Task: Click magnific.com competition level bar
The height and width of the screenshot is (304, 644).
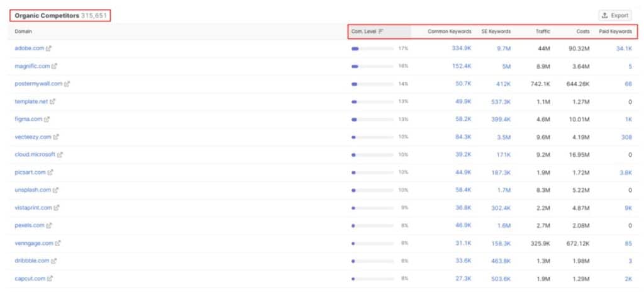Action: click(372, 66)
